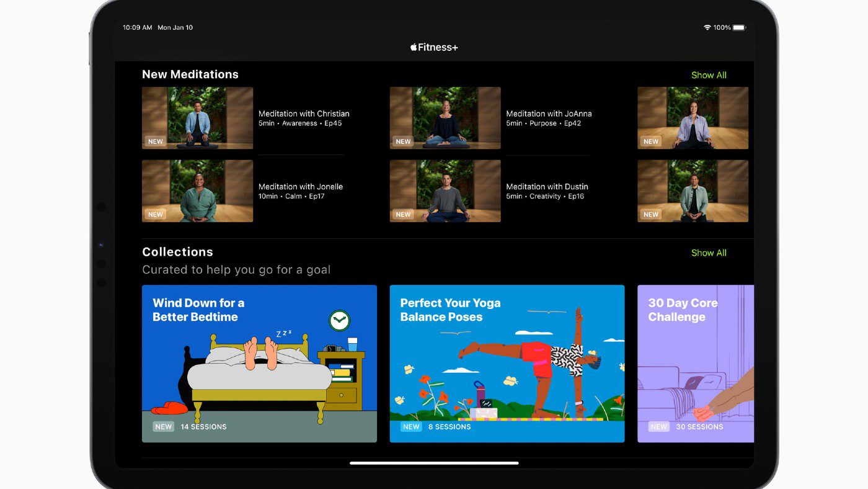The image size is (868, 489).
Task: Click the status bar time 10:09 AM
Action: point(137,28)
